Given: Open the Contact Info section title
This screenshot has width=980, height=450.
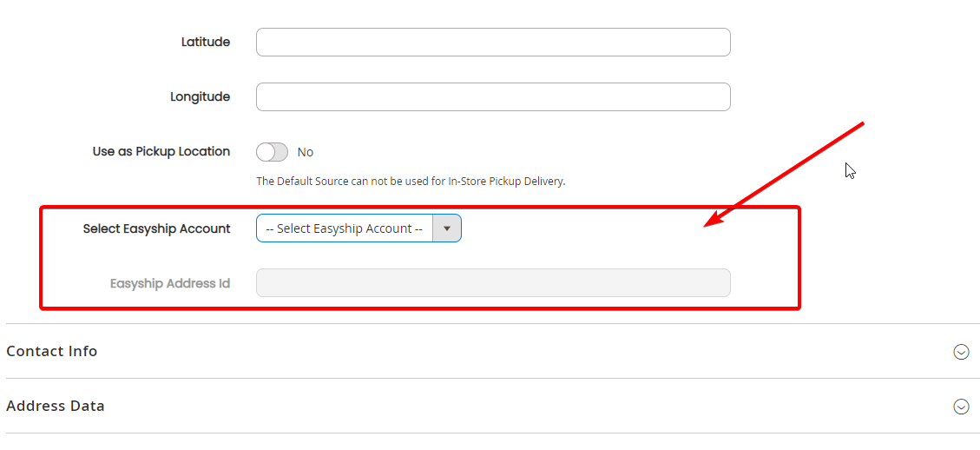Looking at the screenshot, I should click(52, 351).
